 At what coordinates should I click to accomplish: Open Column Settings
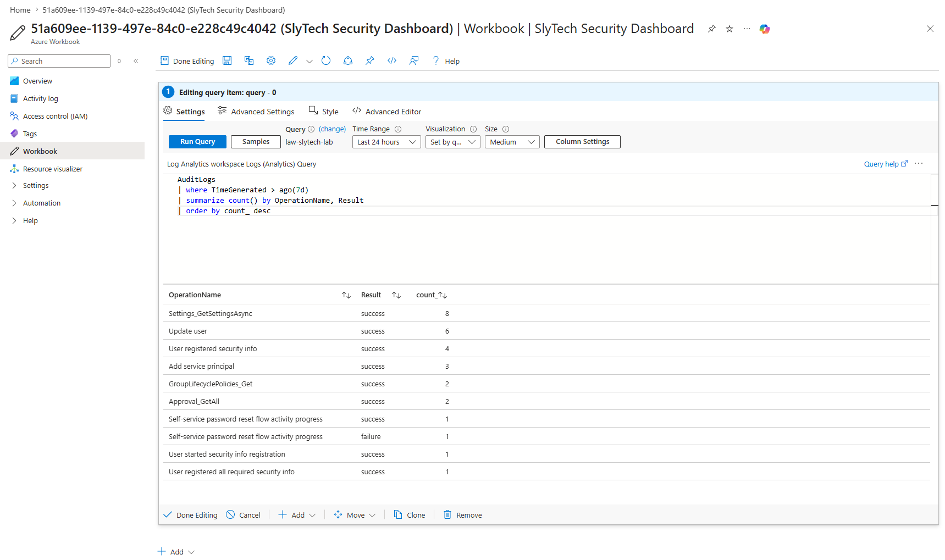[582, 142]
